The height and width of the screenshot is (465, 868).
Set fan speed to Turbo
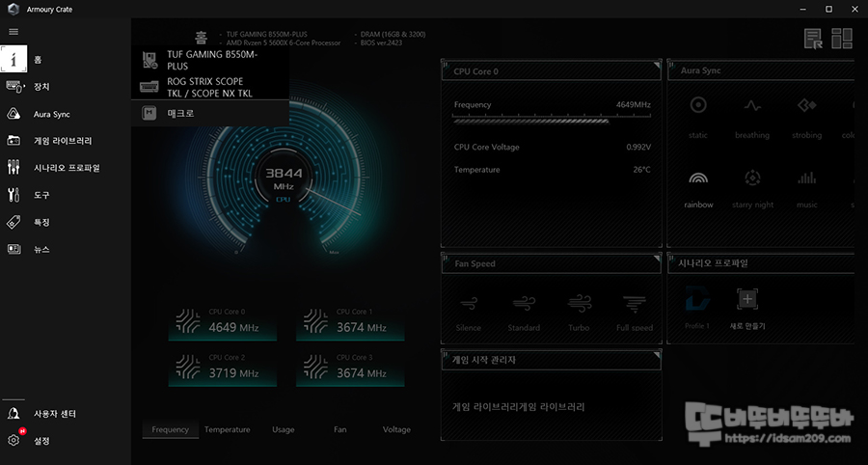579,314
